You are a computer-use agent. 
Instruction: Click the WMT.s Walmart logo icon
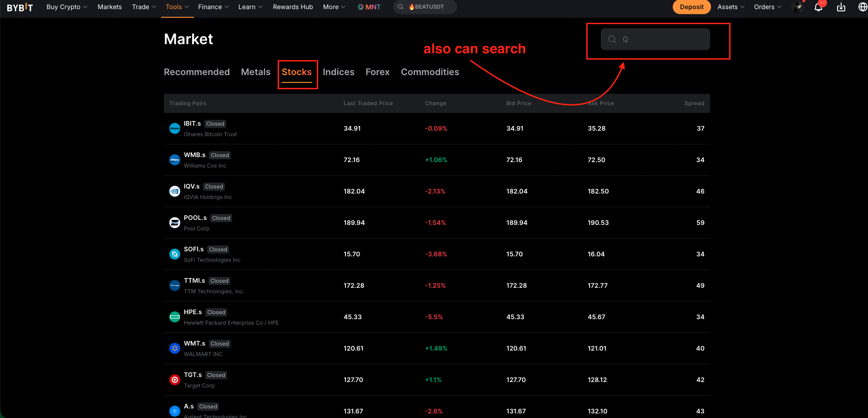click(x=175, y=348)
